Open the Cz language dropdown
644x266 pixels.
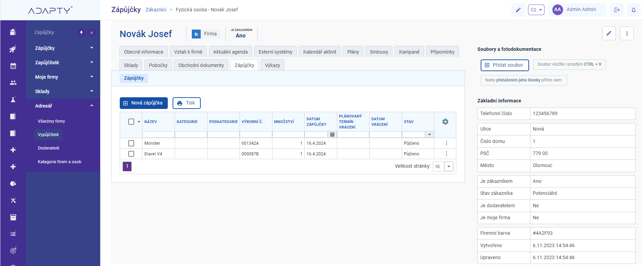point(536,10)
